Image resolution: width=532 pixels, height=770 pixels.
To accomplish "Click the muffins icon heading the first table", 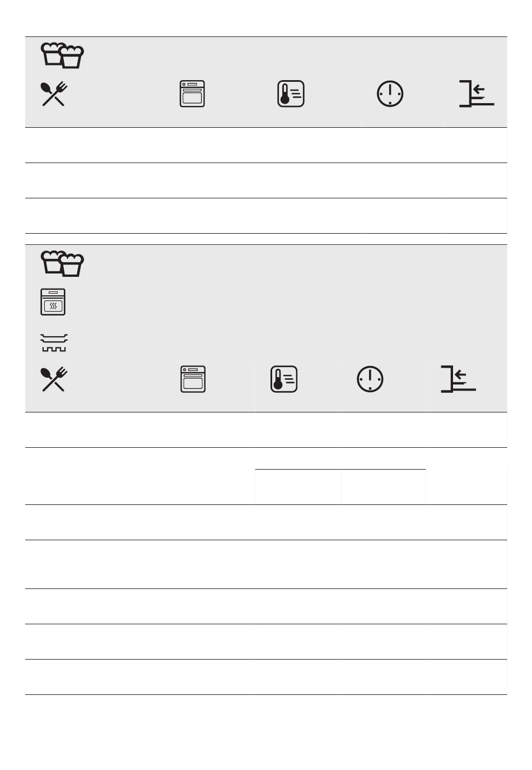I will pos(63,56).
